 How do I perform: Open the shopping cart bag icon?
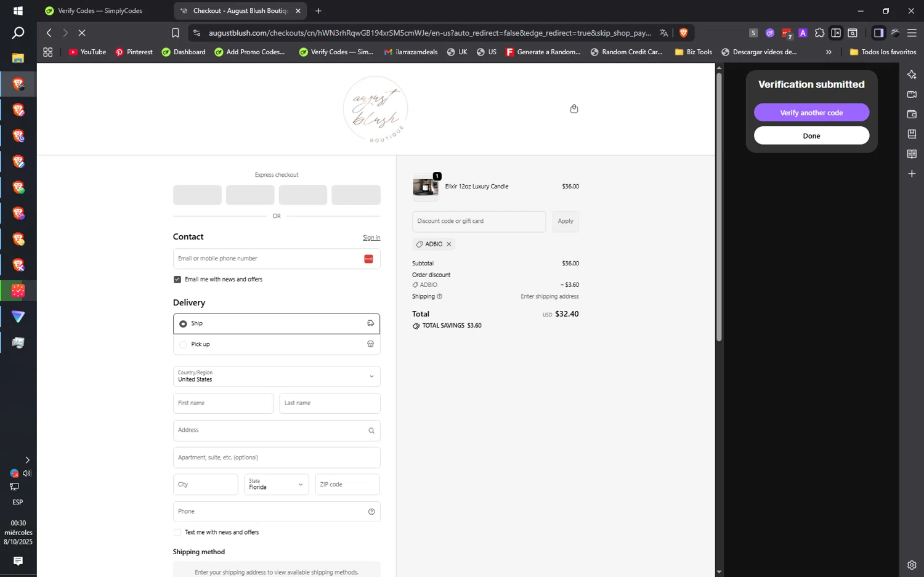click(x=574, y=109)
